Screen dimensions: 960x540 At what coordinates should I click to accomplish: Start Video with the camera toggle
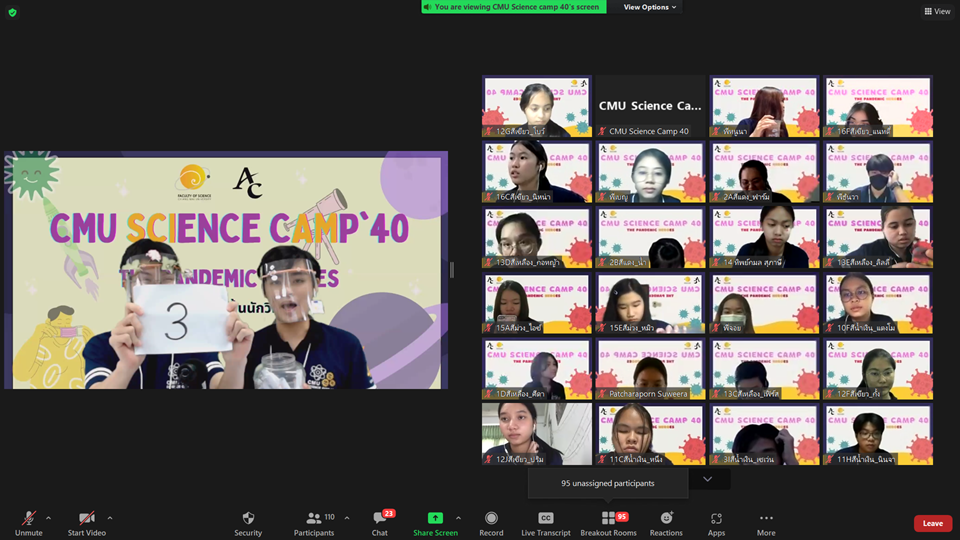(x=87, y=522)
